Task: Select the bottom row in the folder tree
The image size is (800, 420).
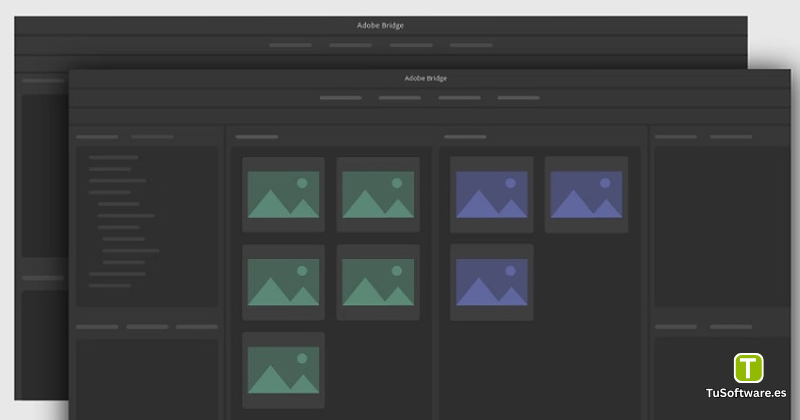Action: [x=110, y=285]
